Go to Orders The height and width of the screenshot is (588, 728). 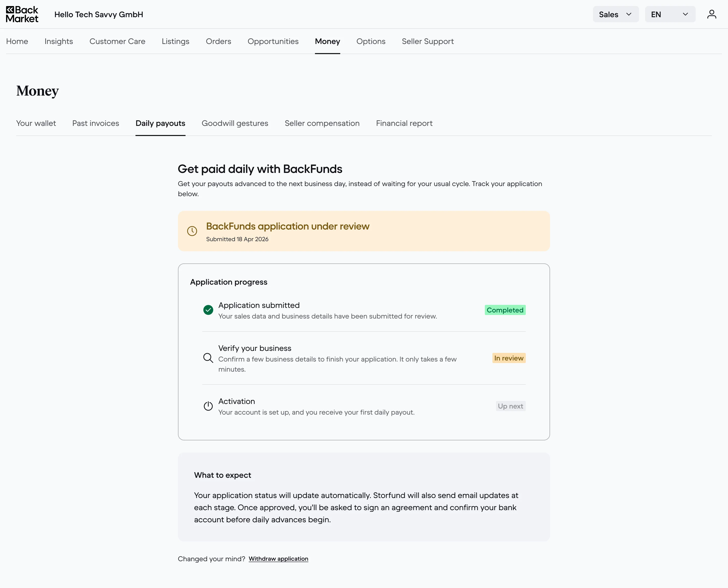tap(218, 41)
